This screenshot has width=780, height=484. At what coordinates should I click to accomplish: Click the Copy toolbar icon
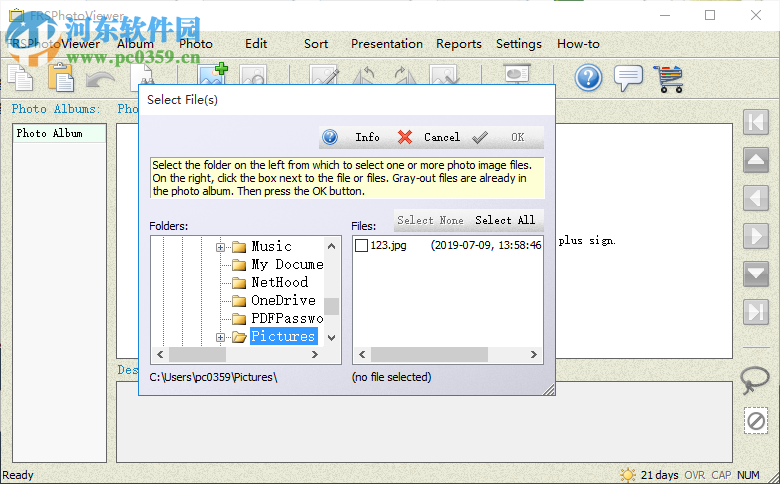pyautogui.click(x=21, y=78)
